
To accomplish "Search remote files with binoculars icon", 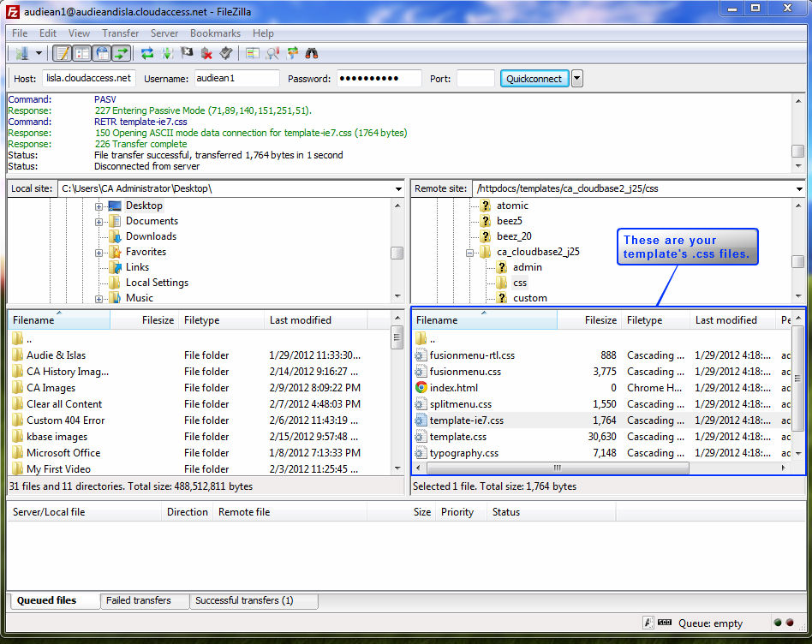I will [x=311, y=53].
